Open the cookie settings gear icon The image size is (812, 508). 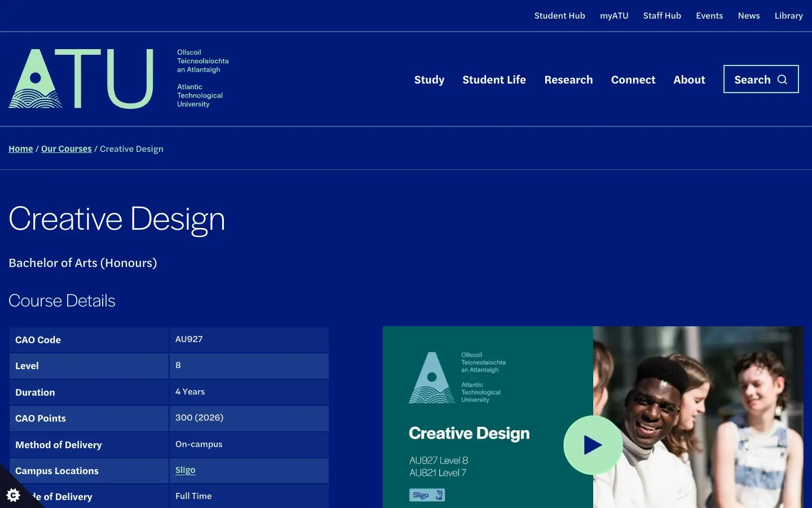[13, 495]
